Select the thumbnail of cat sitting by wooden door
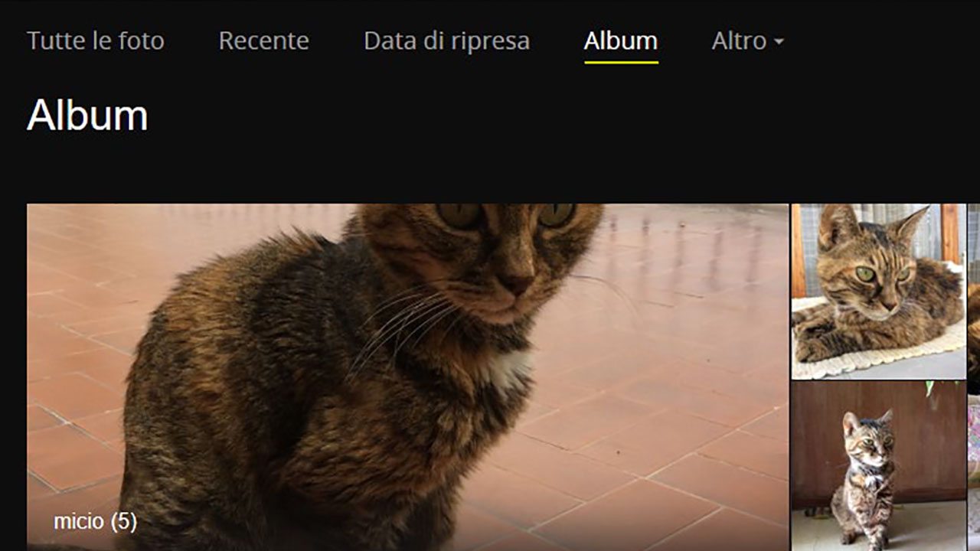 [x=878, y=466]
